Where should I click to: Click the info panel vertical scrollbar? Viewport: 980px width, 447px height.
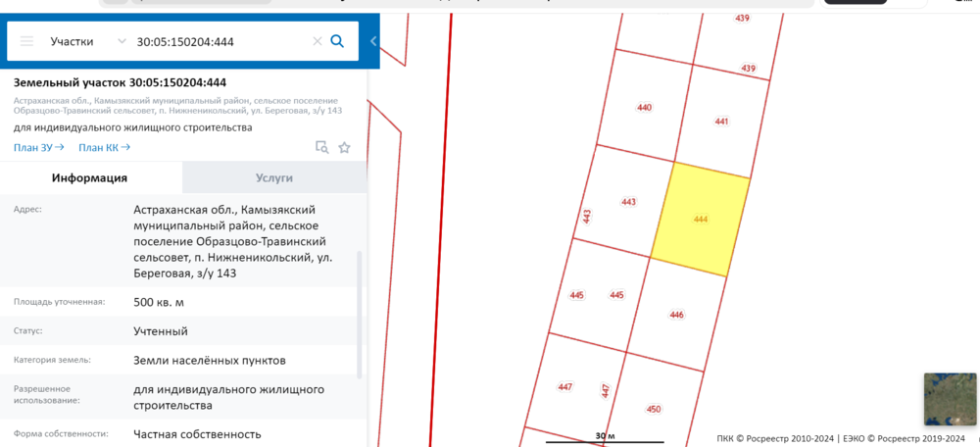(360, 314)
